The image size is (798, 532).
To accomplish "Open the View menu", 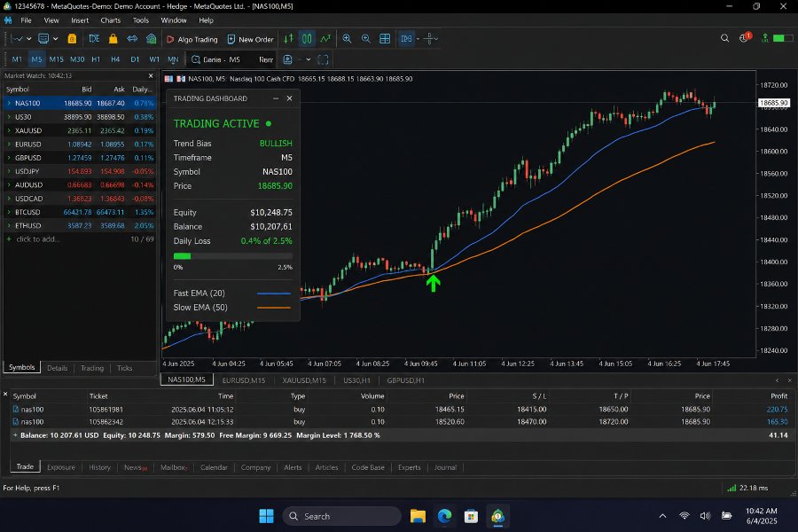I will pyautogui.click(x=51, y=20).
